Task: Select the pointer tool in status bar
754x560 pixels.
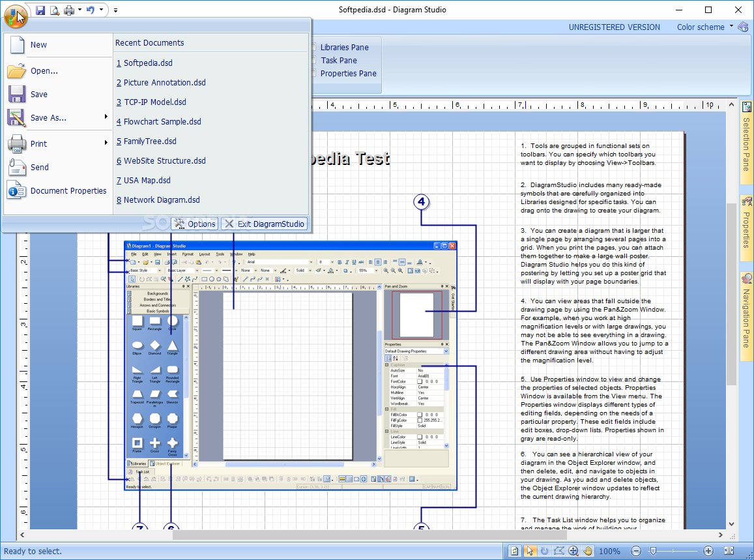Action: pyautogui.click(x=530, y=551)
